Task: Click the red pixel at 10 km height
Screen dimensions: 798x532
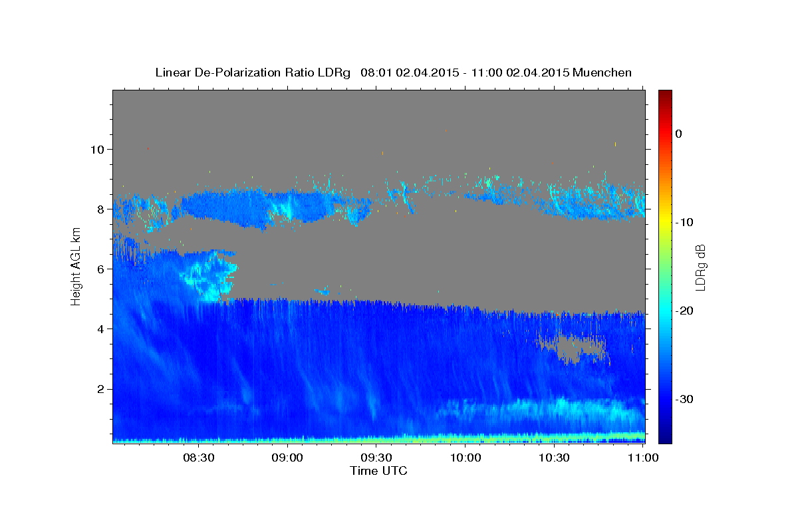Action: 148,148
